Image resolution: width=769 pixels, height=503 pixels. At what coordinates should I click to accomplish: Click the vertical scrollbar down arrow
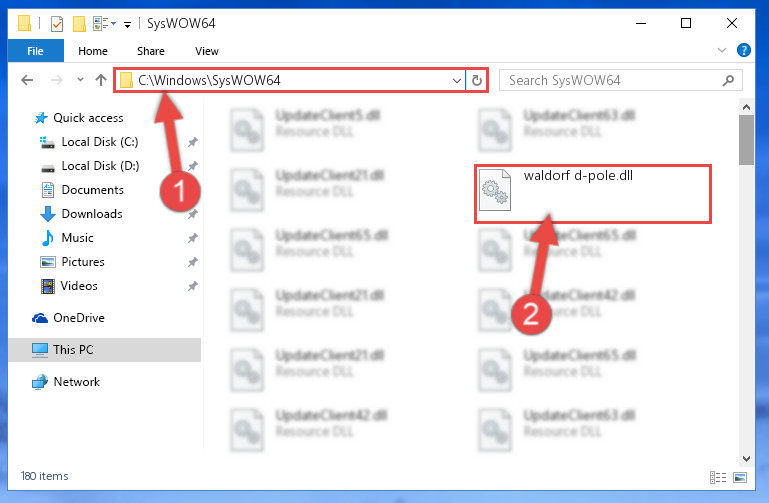click(x=746, y=459)
